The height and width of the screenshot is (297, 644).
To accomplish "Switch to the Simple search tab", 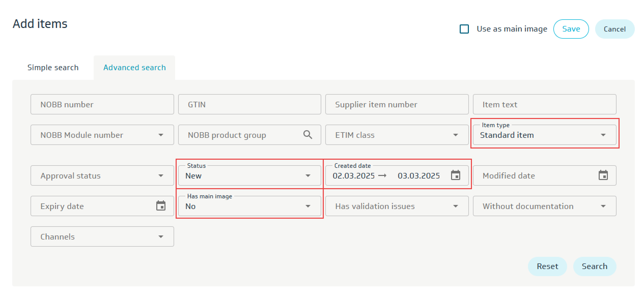I will pos(53,68).
